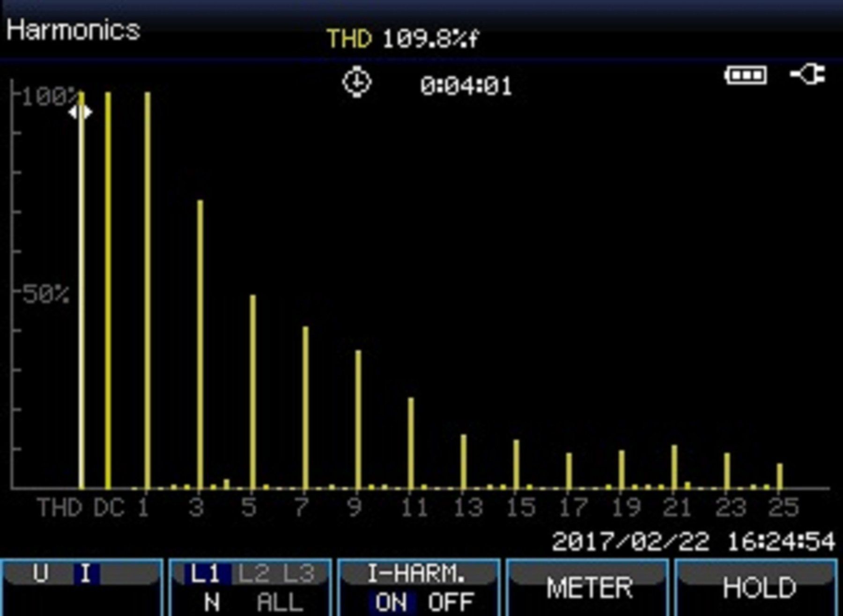Select the 7th harmonic bar
This screenshot has width=843, height=616.
(x=305, y=408)
